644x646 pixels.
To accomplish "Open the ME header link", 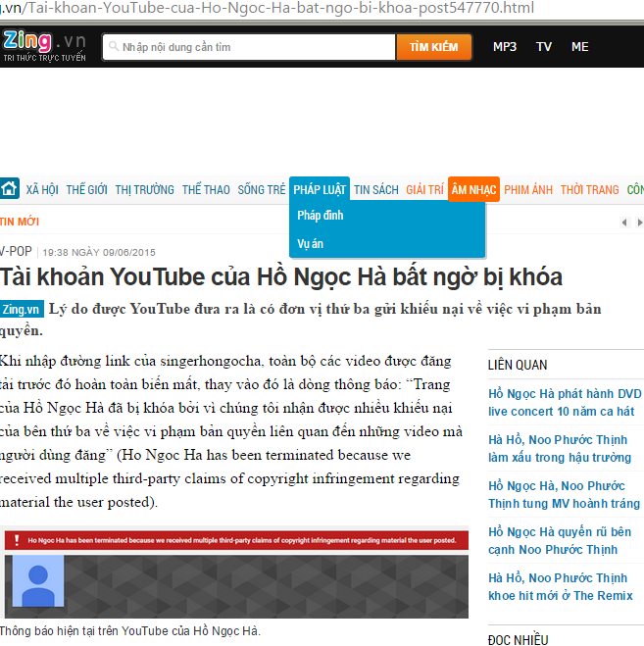I will (x=579, y=46).
